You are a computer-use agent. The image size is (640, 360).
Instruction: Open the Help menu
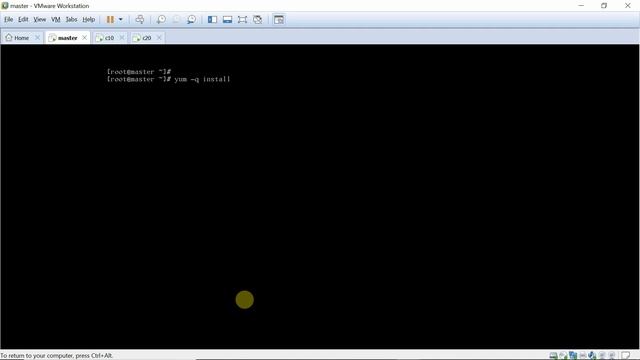pyautogui.click(x=89, y=19)
